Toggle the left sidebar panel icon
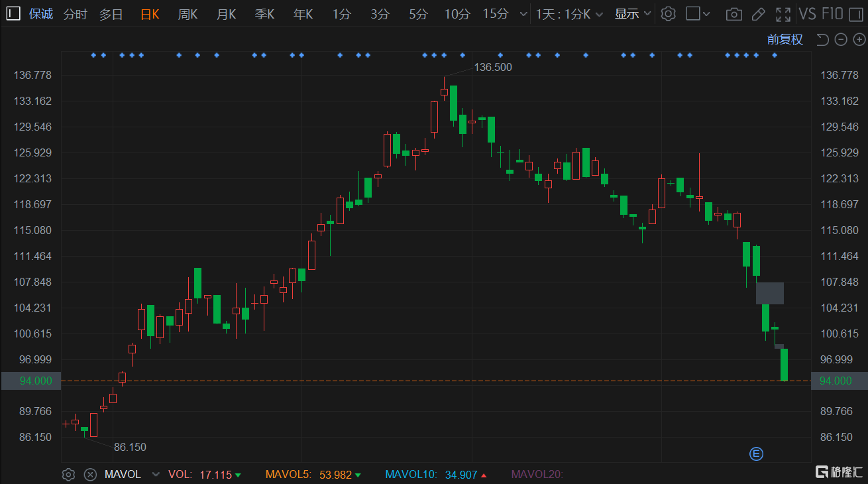The width and height of the screenshot is (868, 484). [x=14, y=14]
